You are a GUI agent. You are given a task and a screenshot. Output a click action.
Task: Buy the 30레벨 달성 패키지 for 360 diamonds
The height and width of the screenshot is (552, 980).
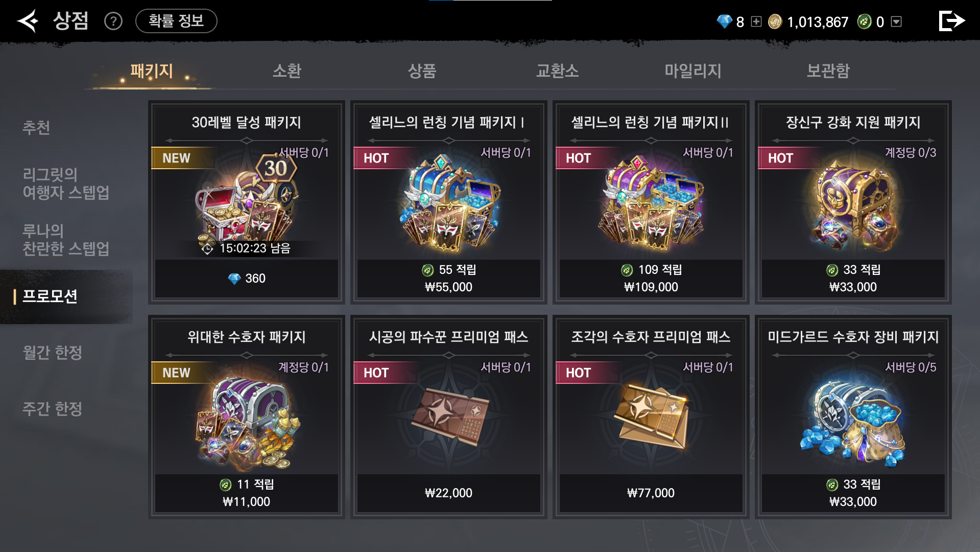(247, 279)
